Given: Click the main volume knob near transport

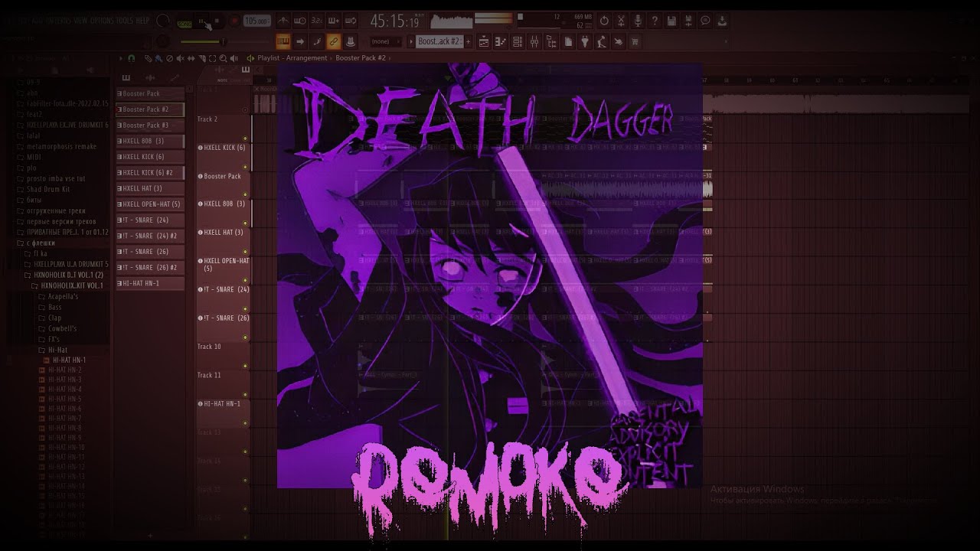Looking at the screenshot, I should pyautogui.click(x=163, y=21).
